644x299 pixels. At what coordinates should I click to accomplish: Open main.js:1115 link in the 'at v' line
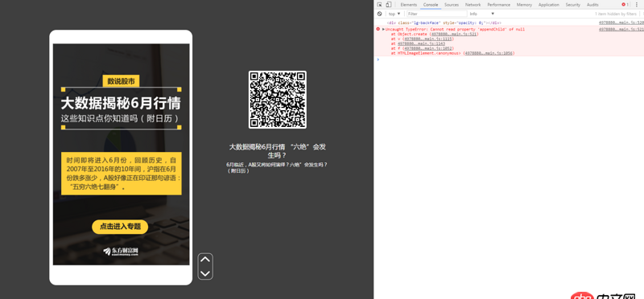(x=427, y=39)
